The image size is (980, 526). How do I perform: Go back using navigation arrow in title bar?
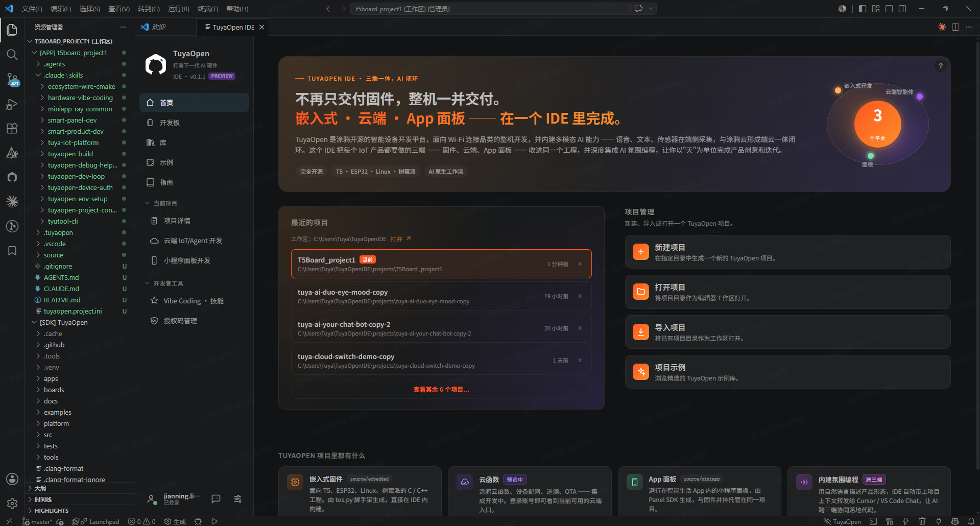[329, 9]
